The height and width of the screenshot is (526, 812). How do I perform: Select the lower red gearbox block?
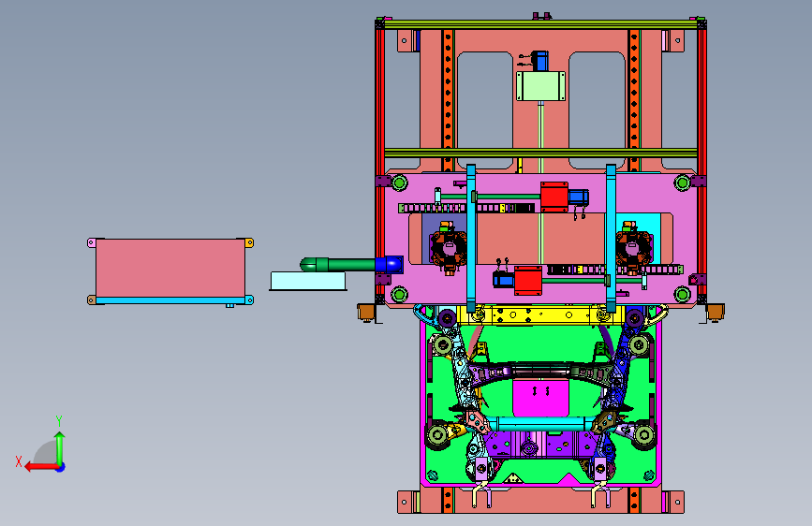click(x=528, y=281)
